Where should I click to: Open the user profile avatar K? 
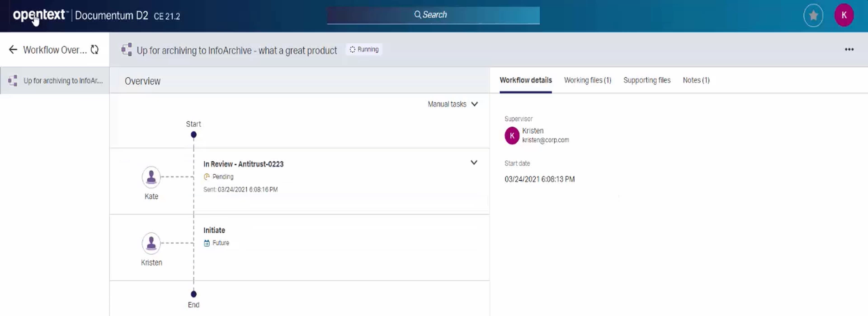click(844, 15)
